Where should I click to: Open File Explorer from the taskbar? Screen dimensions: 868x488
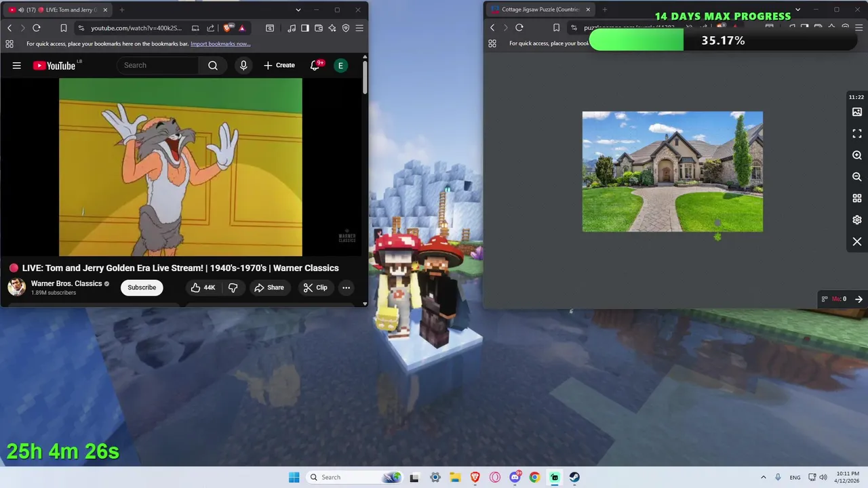[x=455, y=477]
